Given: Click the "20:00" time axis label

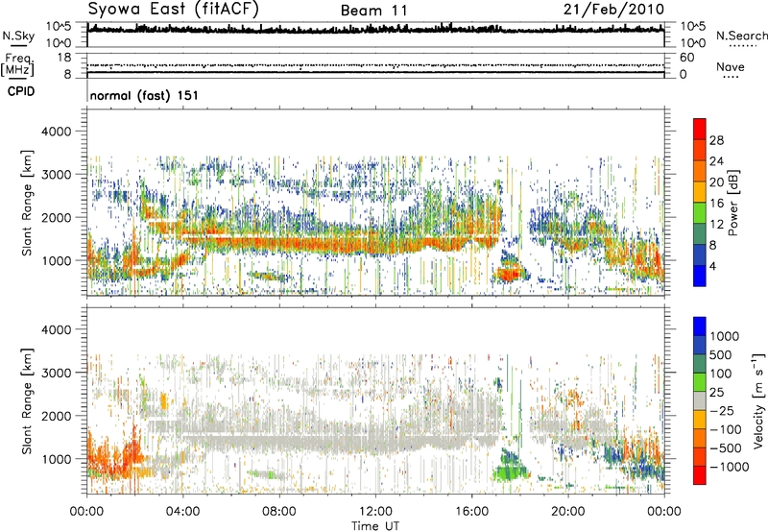Looking at the screenshot, I should tap(567, 512).
